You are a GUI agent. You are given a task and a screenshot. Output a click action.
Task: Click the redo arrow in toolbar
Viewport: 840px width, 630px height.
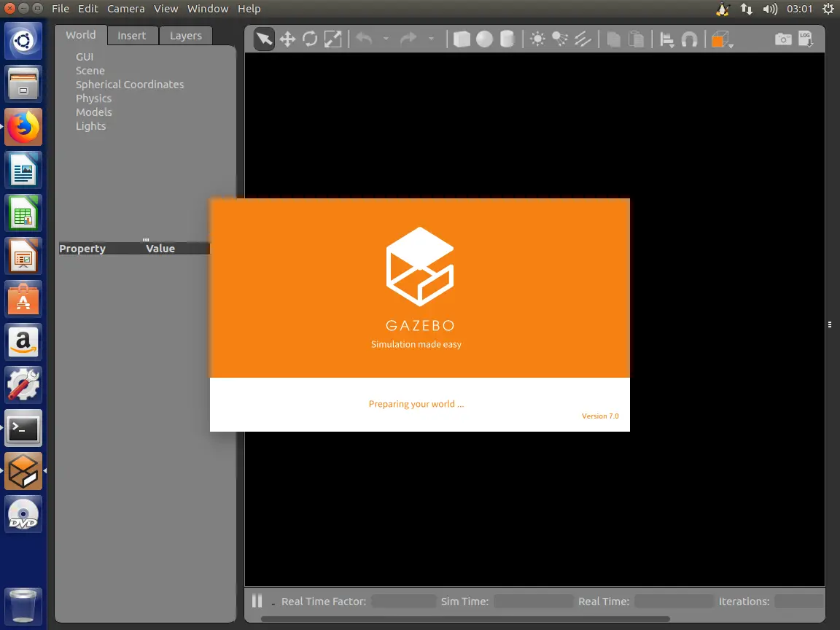(x=409, y=39)
